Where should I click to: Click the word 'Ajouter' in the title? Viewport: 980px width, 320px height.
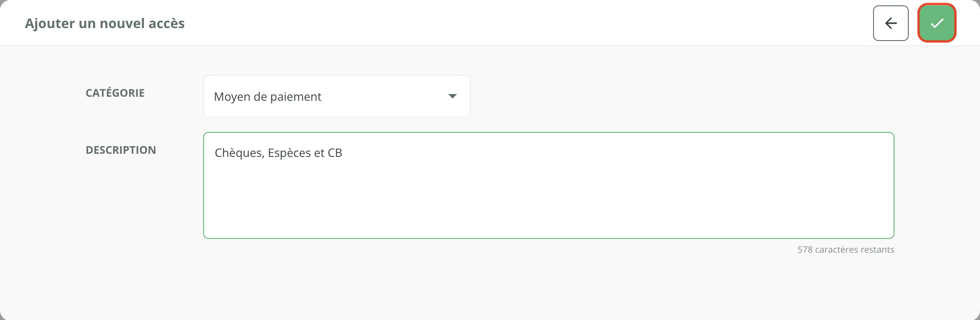click(50, 23)
